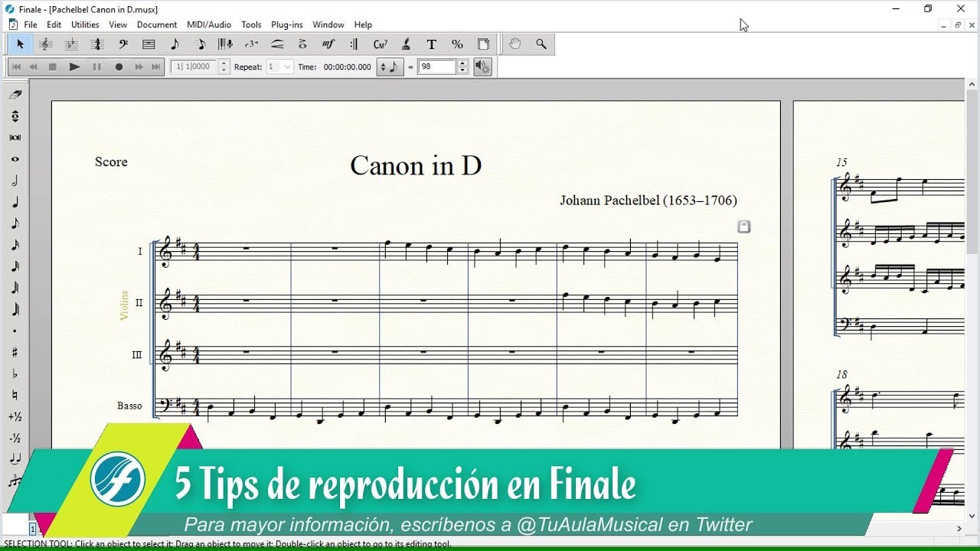Open the tempo note duration dropdown
This screenshot has height=551, width=980.
[391, 67]
